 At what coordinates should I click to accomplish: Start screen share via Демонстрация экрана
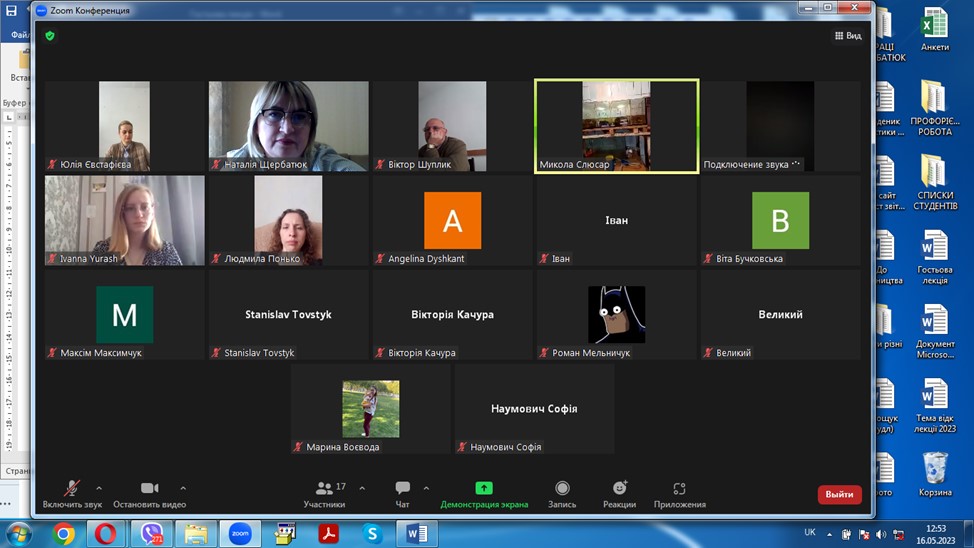[x=484, y=493]
